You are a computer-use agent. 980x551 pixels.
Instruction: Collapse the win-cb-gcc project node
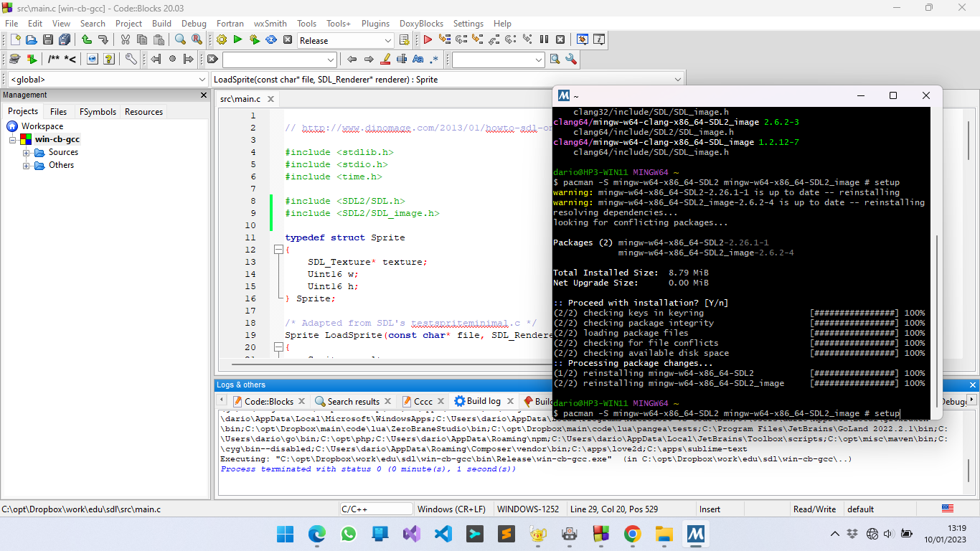coord(13,140)
